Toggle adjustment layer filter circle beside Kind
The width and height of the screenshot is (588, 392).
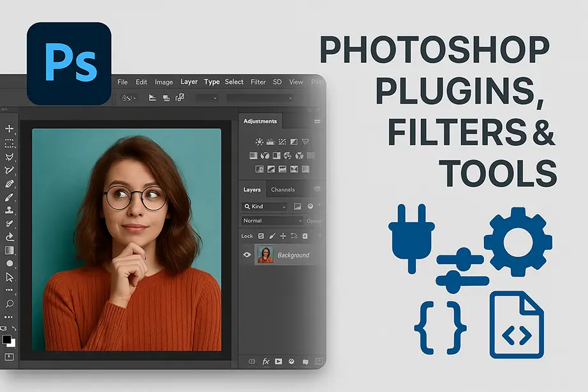310,206
